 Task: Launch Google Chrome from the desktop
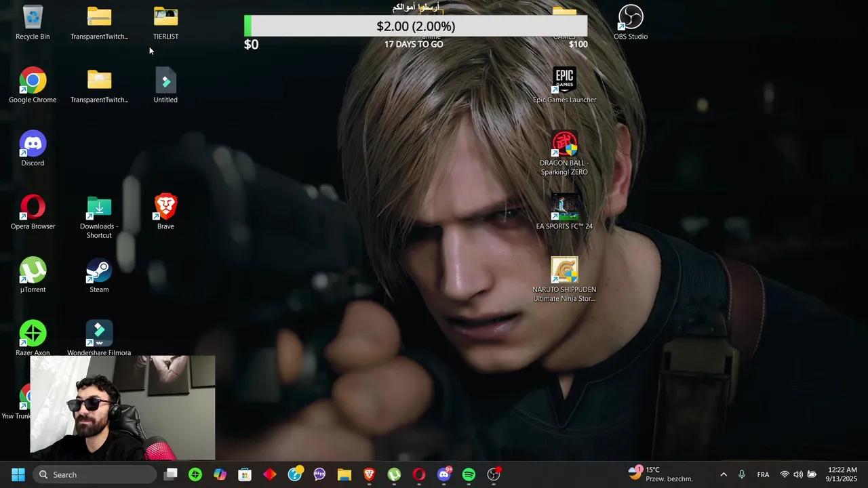point(33,85)
